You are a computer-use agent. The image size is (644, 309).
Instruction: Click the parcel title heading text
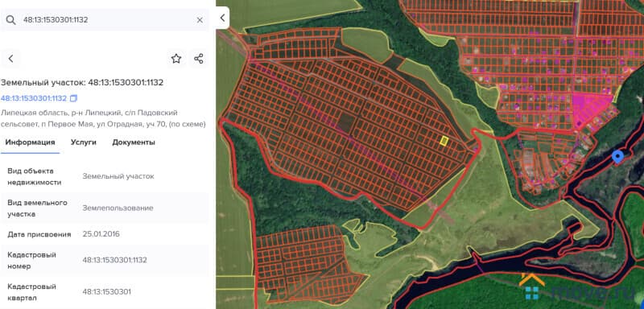point(82,83)
